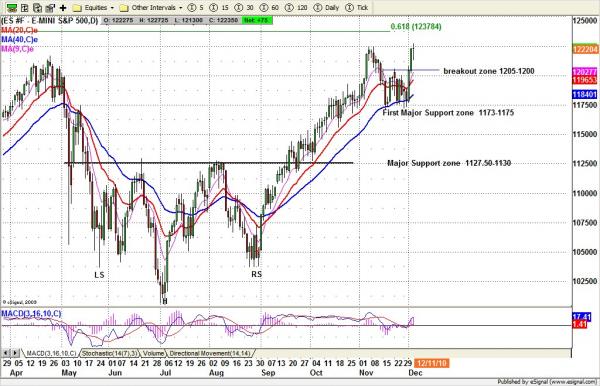
Task: Click the right tab-scroll arrow
Action: (15, 353)
